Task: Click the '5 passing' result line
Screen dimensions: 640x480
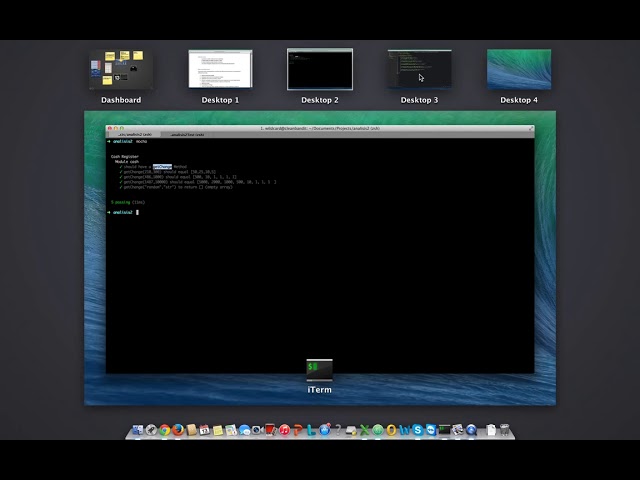Action: click(x=128, y=202)
